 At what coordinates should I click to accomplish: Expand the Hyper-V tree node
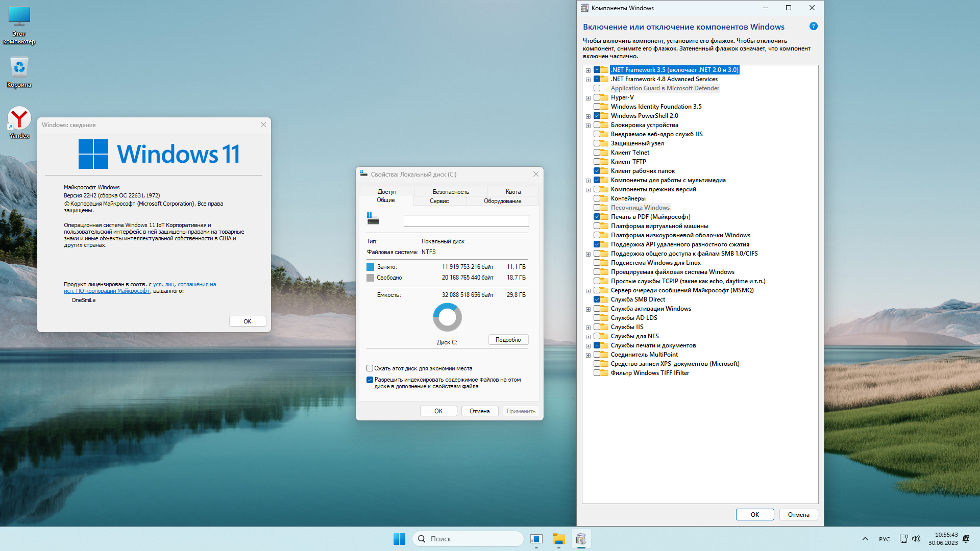pyautogui.click(x=588, y=98)
